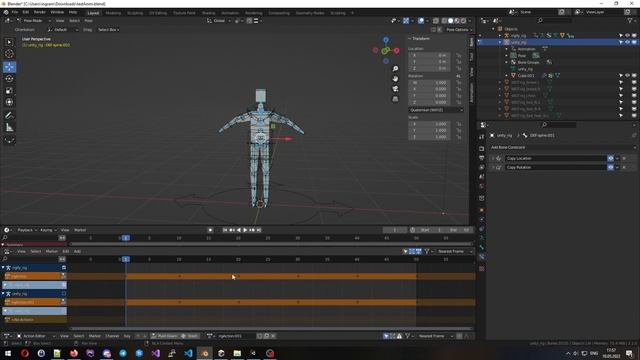Image resolution: width=640 pixels, height=360 pixels.
Task: Click the Blender logo menu icon
Action: tap(6, 12)
